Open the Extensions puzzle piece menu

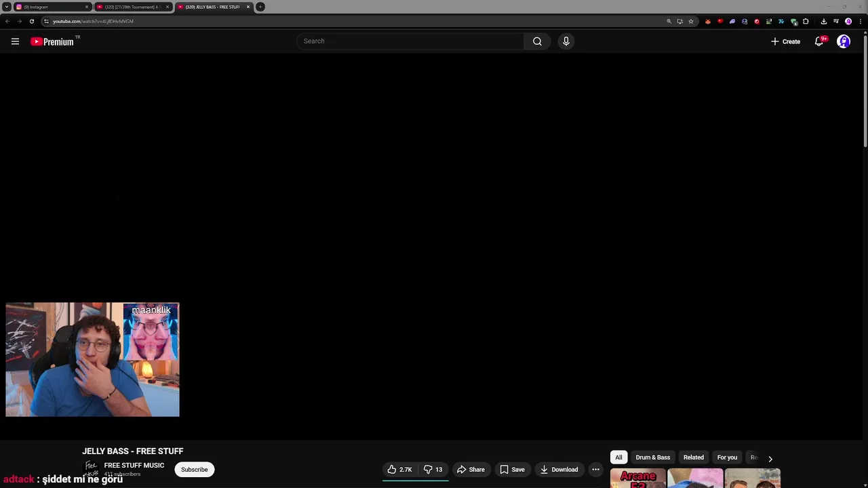pos(806,21)
